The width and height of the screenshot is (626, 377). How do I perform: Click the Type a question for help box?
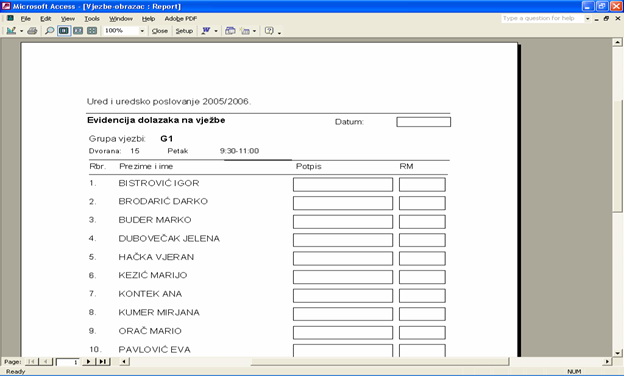coord(542,18)
